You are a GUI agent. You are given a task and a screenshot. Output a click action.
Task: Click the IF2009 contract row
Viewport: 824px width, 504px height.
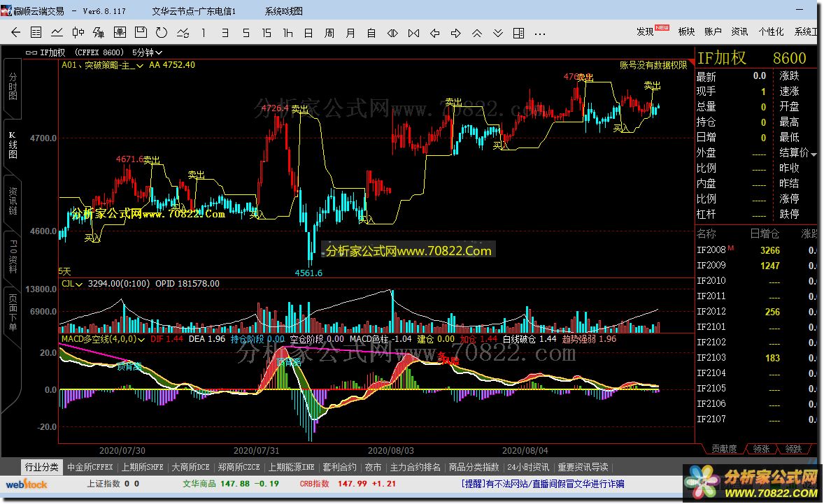757,266
